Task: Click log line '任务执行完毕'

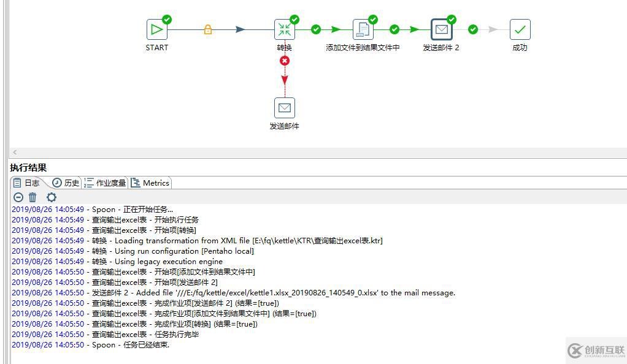Action: click(105, 335)
